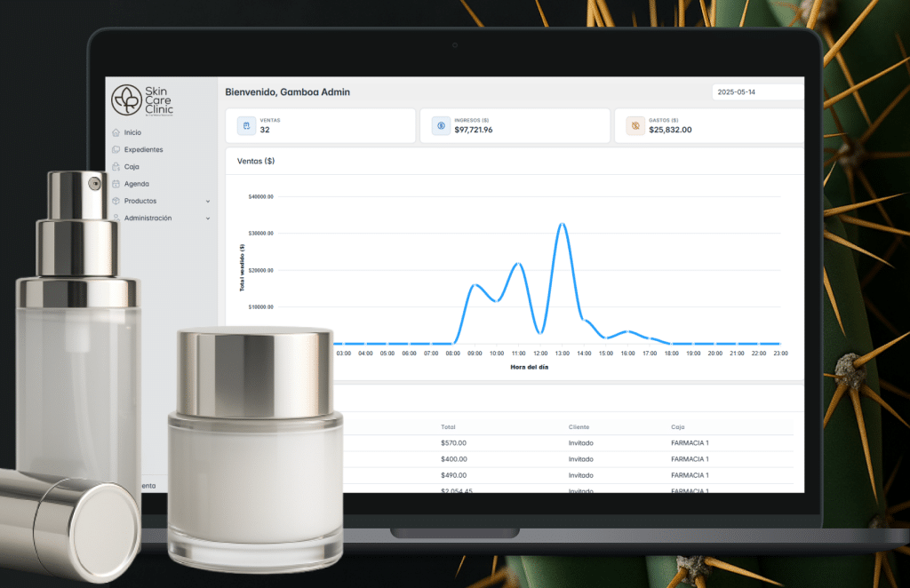Click the $97,721.96 income value
This screenshot has width=910, height=588.
473,130
